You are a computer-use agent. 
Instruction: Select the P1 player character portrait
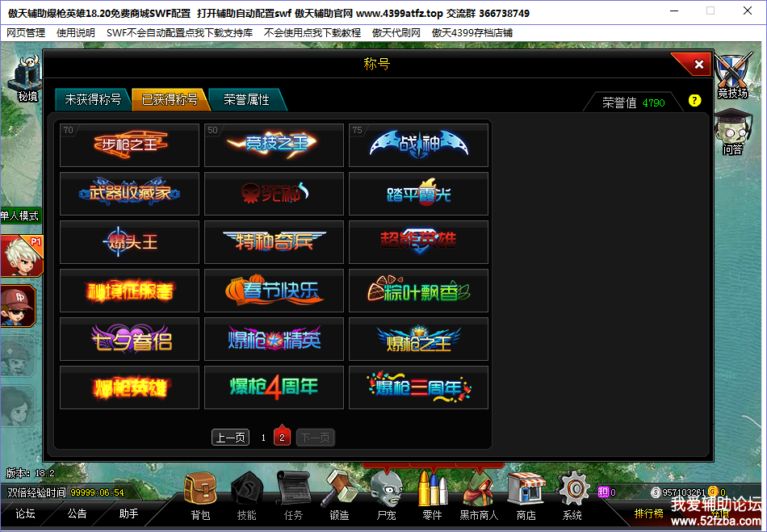22,256
